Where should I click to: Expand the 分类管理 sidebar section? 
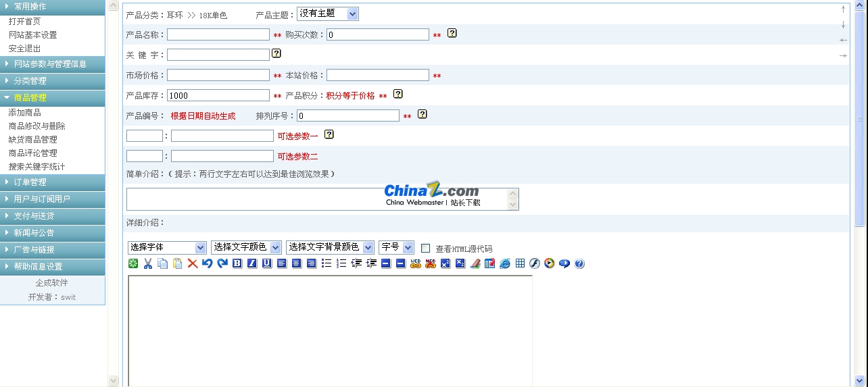coord(53,81)
